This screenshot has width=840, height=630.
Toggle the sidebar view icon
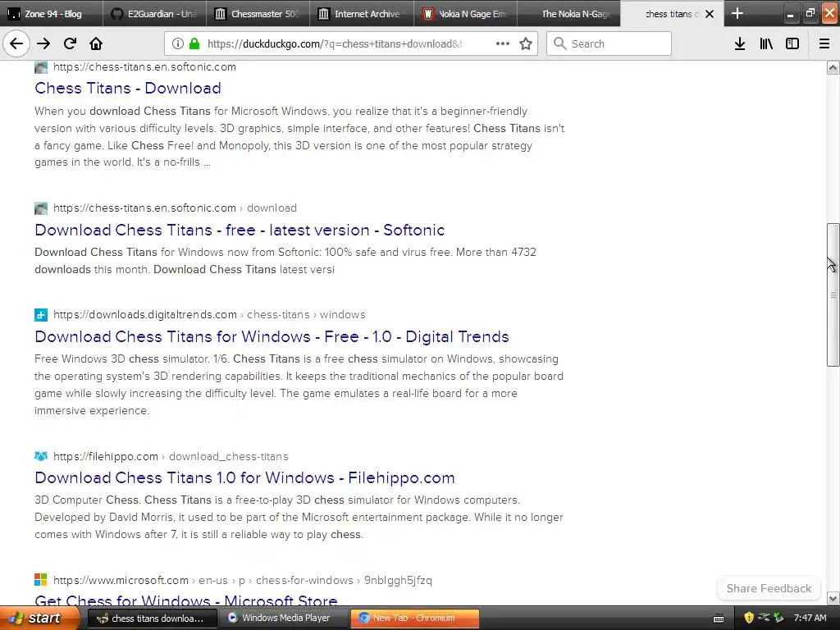[792, 44]
